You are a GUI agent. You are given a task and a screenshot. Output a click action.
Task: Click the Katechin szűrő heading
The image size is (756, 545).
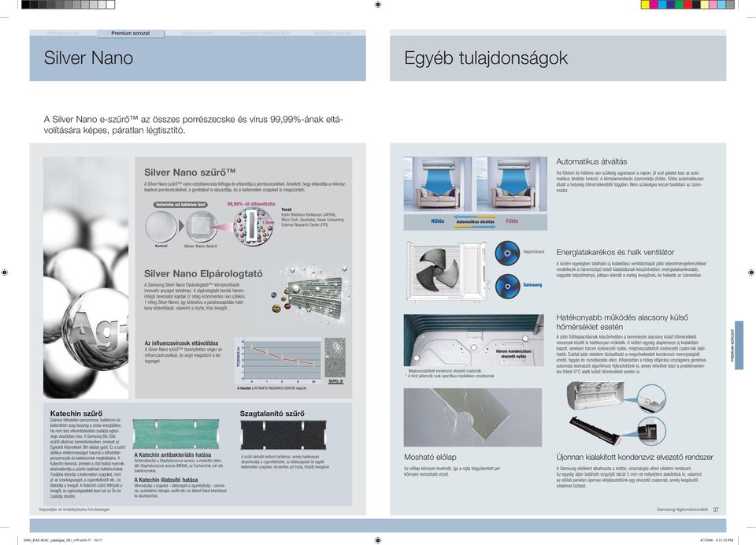tap(76, 413)
